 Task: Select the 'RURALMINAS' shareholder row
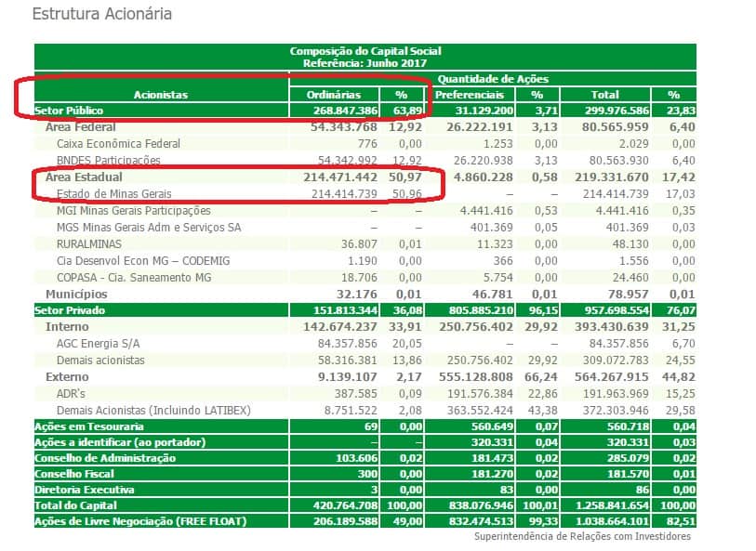pyautogui.click(x=90, y=244)
